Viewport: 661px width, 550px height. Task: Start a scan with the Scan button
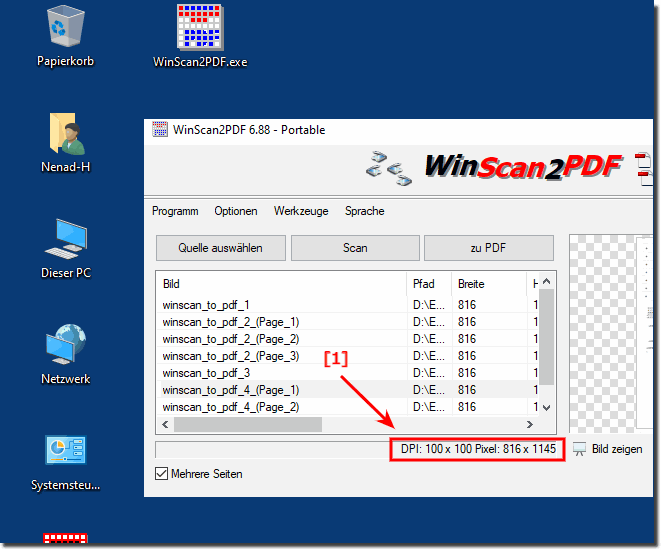pos(355,248)
